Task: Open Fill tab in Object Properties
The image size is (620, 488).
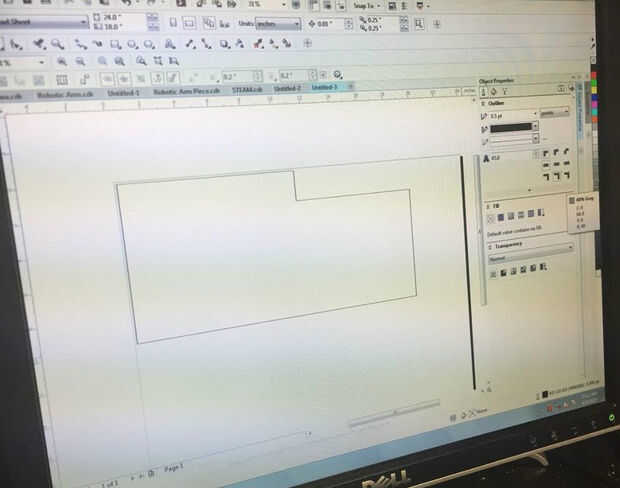Action: (493, 92)
